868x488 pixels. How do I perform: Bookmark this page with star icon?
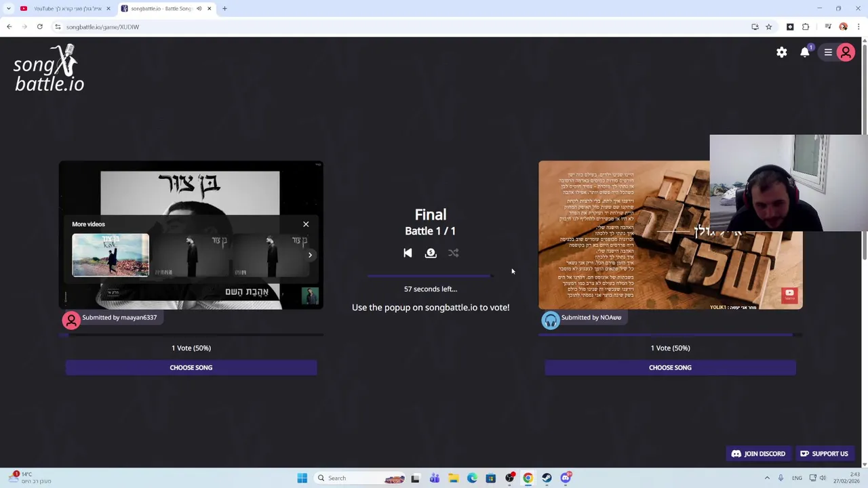pyautogui.click(x=768, y=26)
